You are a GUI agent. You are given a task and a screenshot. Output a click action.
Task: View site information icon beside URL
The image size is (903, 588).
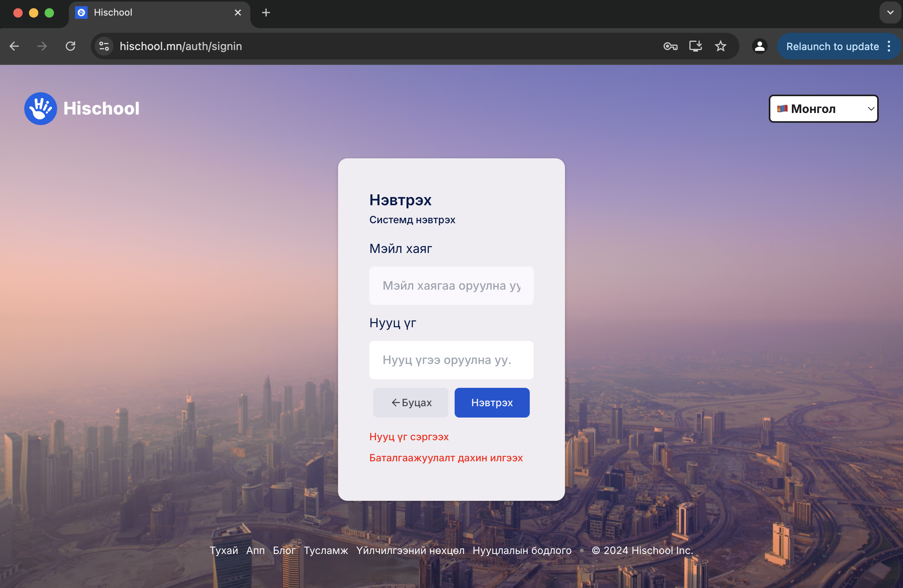tap(104, 46)
